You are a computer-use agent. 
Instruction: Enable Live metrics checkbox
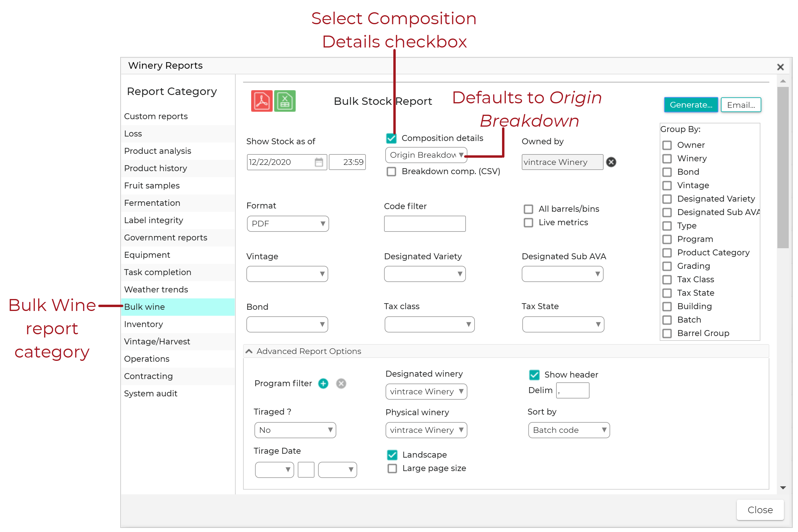click(528, 222)
